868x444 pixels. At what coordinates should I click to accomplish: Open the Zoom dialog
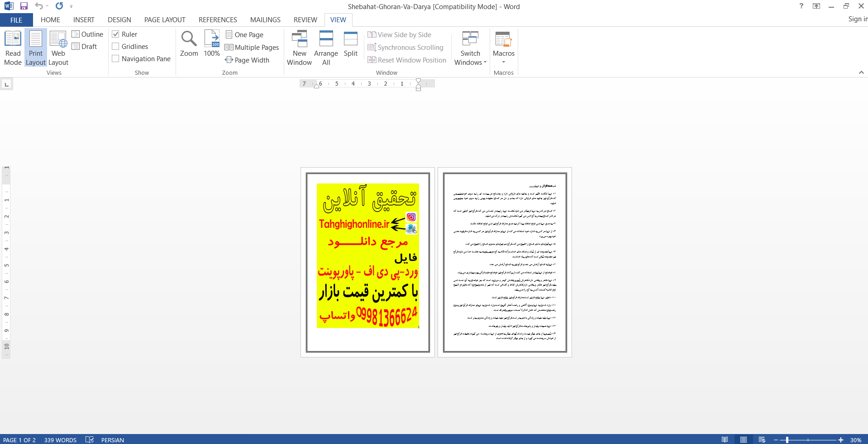click(x=189, y=44)
